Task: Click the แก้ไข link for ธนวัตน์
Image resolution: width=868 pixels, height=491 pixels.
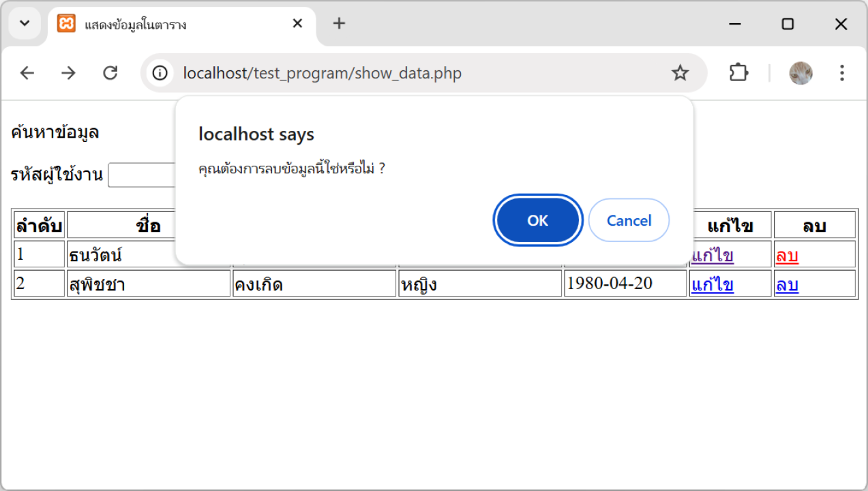Action: [x=712, y=256]
